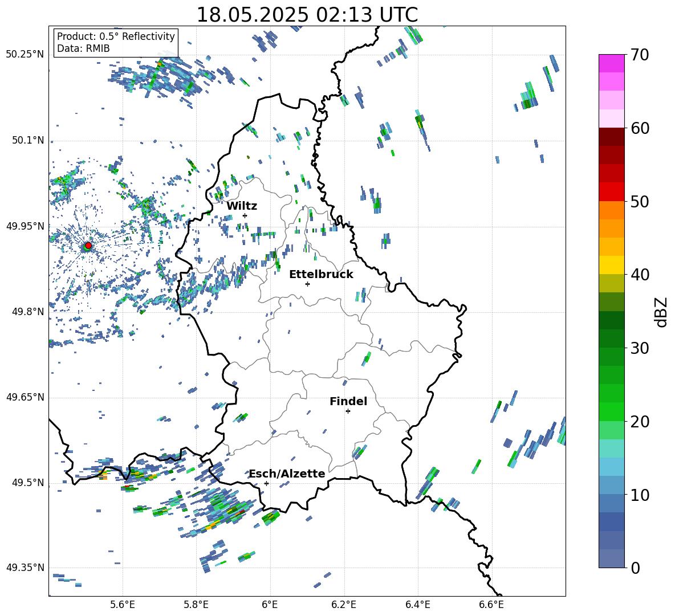Click the 50 colorbar tick label
The width and height of the screenshot is (675, 616).
coord(640,202)
